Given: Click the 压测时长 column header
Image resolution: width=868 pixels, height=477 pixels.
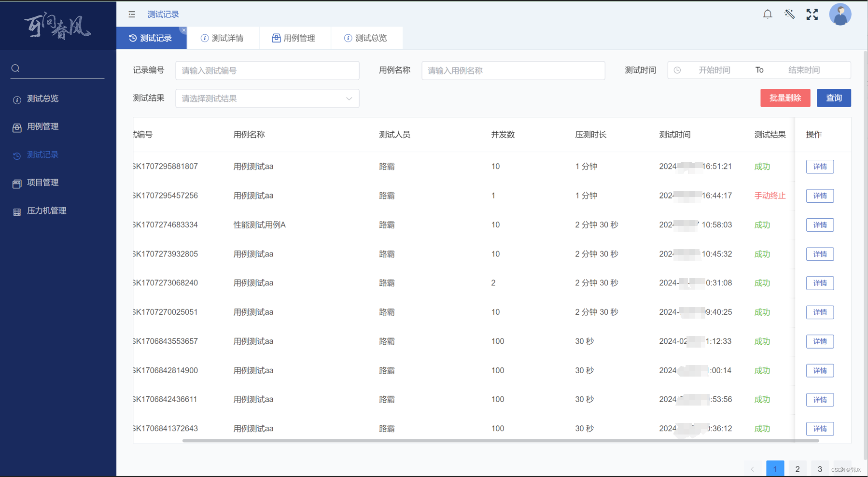Looking at the screenshot, I should 591,135.
